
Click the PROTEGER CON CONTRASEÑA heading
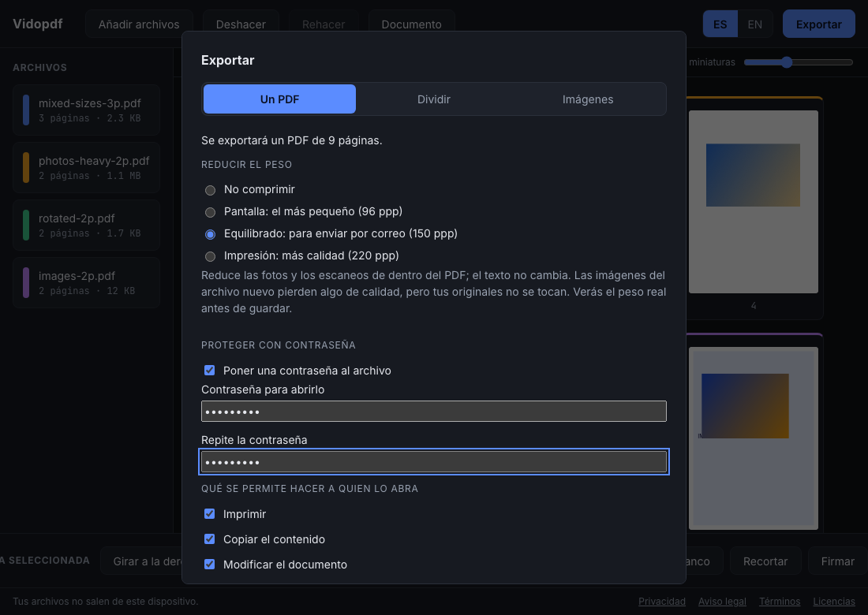pyautogui.click(x=279, y=345)
